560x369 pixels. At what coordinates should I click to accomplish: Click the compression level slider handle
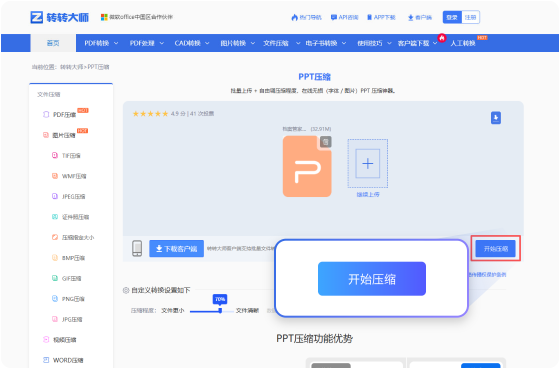click(x=220, y=310)
